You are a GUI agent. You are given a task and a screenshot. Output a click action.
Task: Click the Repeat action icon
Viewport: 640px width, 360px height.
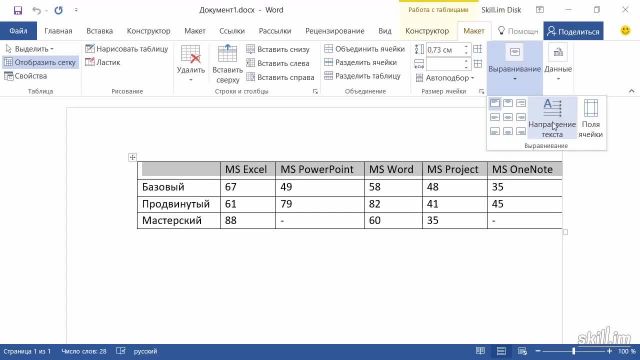(x=58, y=10)
